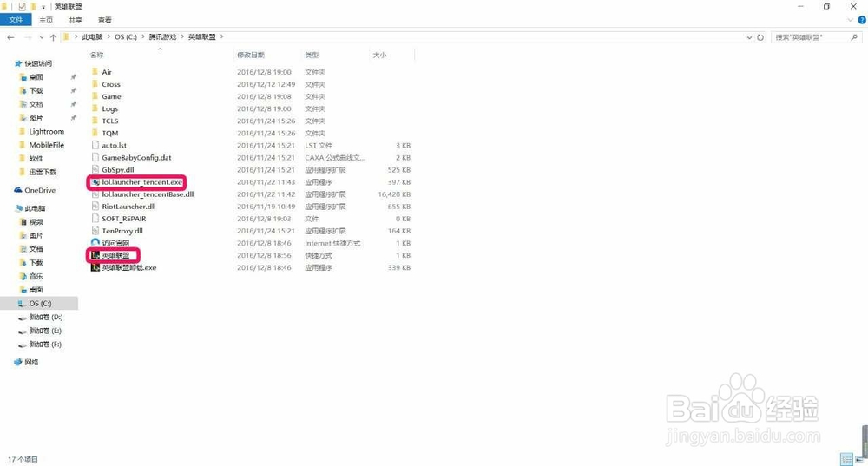Switch to details view layout icon
This screenshot has width=868, height=466.
tap(846, 459)
